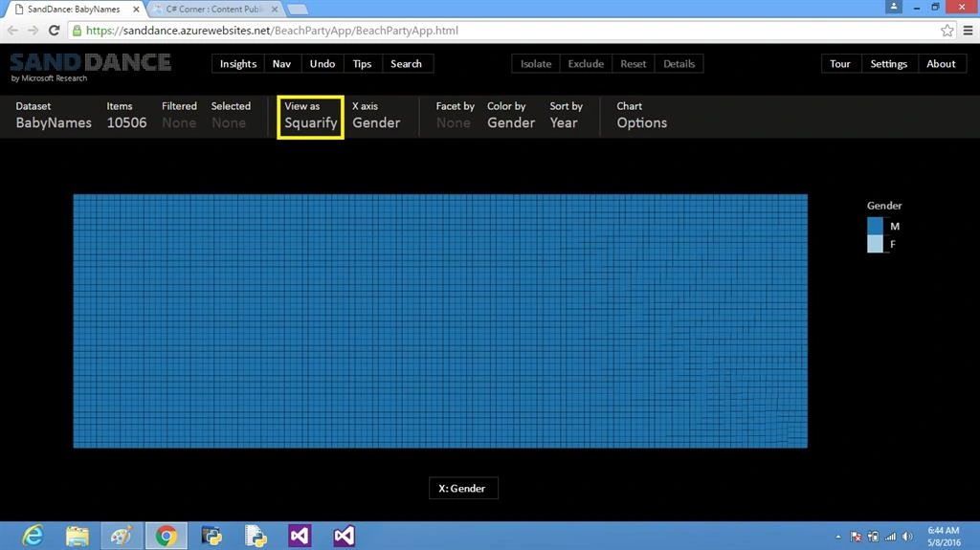Switch to C# Corner browser tab

point(215,10)
